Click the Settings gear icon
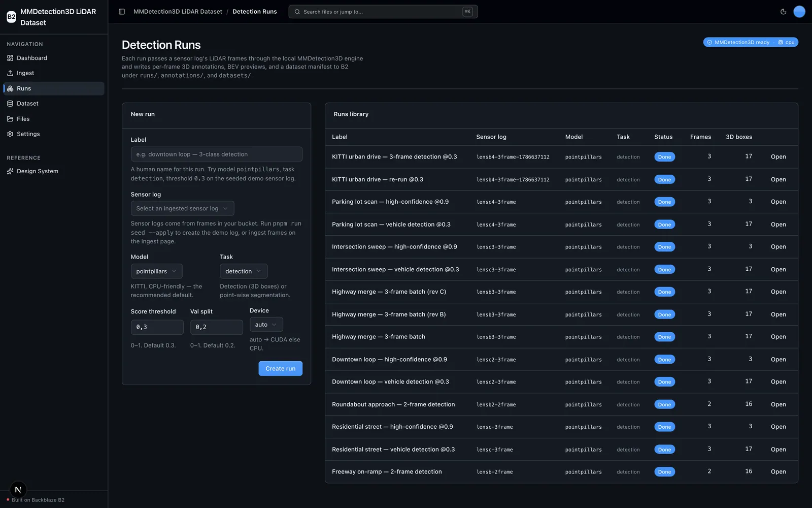The height and width of the screenshot is (508, 812). [10, 134]
